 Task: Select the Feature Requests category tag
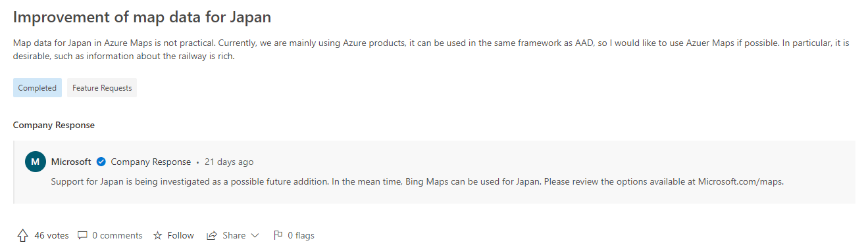102,88
